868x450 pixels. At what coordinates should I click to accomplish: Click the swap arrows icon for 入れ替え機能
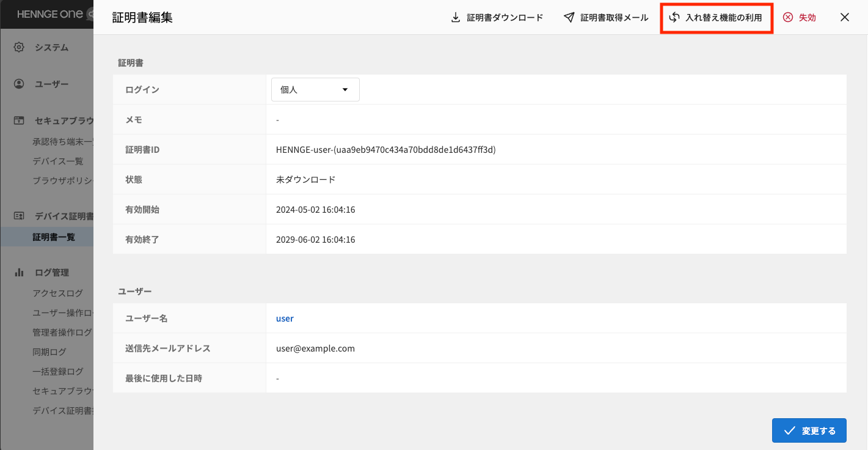tap(674, 17)
